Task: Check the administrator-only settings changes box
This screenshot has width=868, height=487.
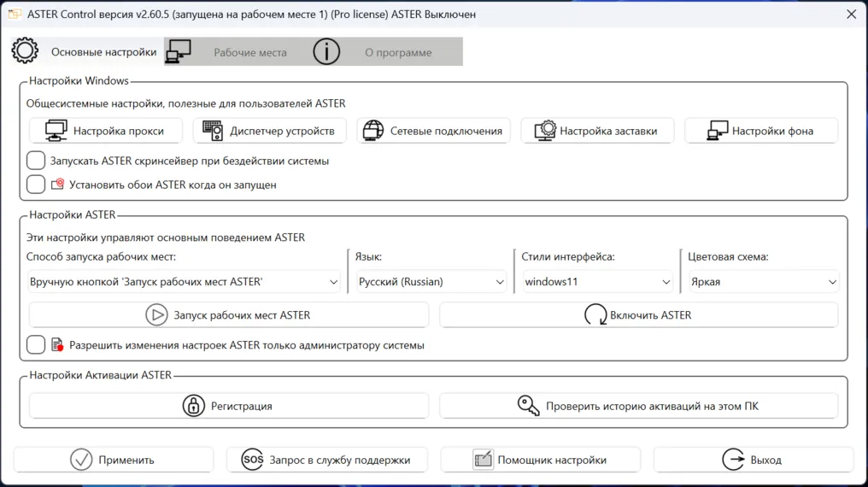Action: coord(36,345)
